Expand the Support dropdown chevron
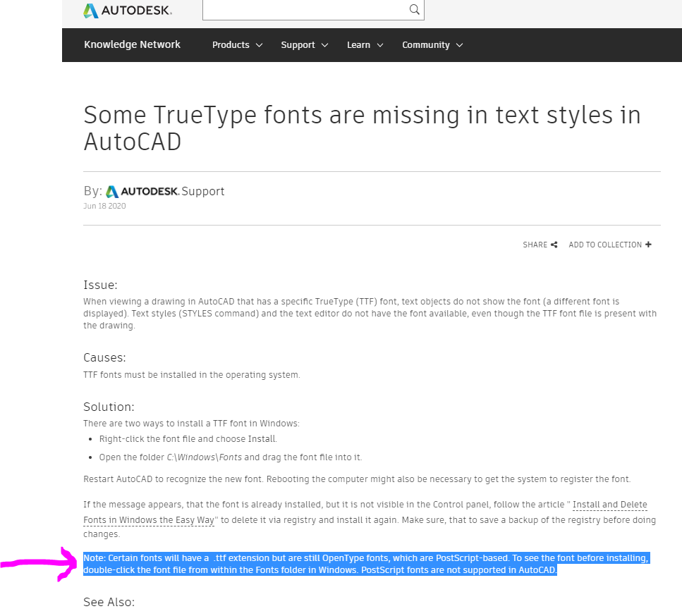 point(325,44)
